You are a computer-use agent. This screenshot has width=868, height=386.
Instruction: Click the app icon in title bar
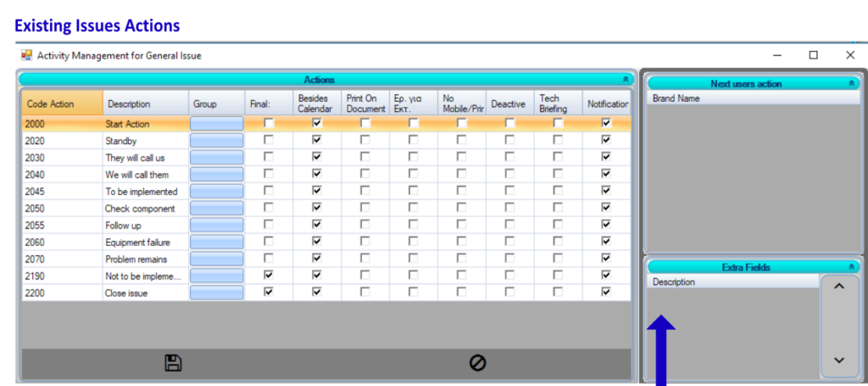tap(26, 55)
